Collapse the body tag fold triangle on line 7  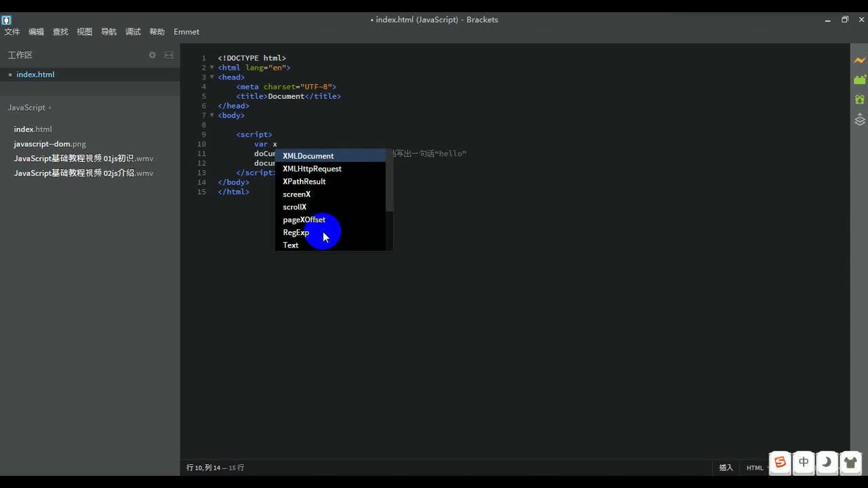click(212, 115)
